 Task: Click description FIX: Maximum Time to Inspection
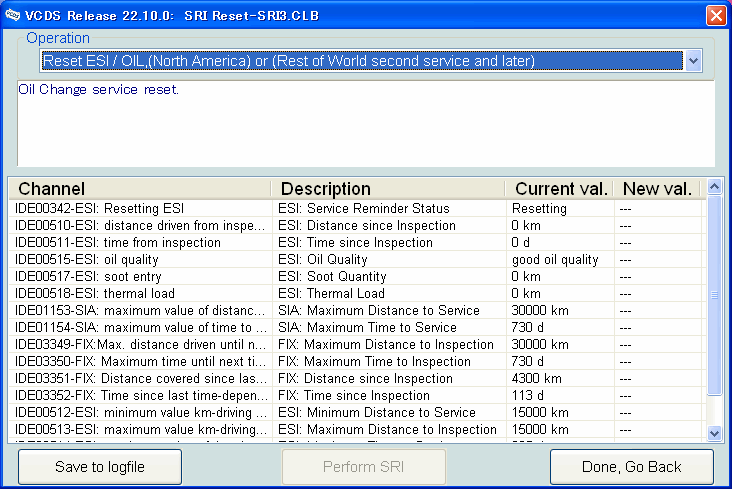pos(374,361)
